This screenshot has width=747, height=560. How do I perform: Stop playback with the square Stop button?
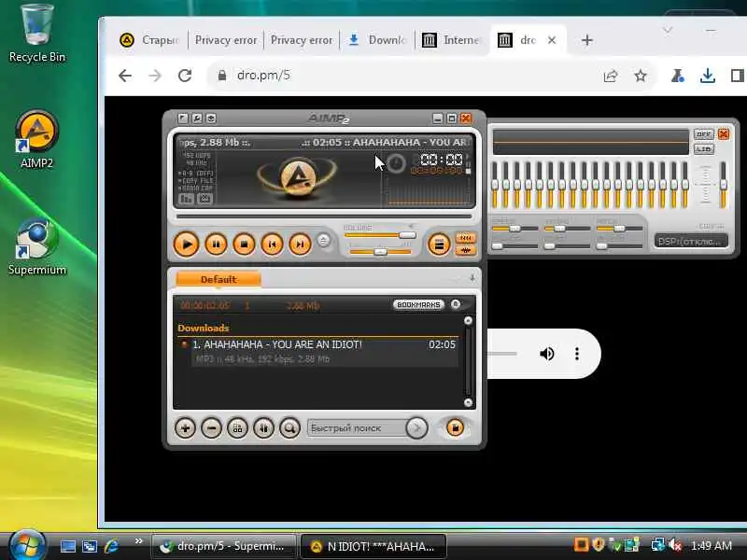244,245
